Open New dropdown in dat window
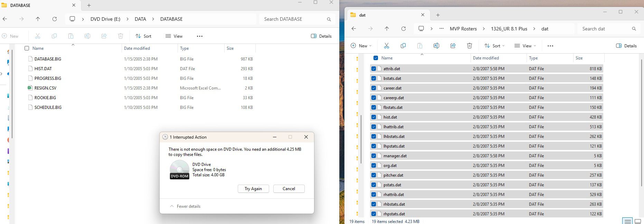The image size is (644, 224). [361, 46]
